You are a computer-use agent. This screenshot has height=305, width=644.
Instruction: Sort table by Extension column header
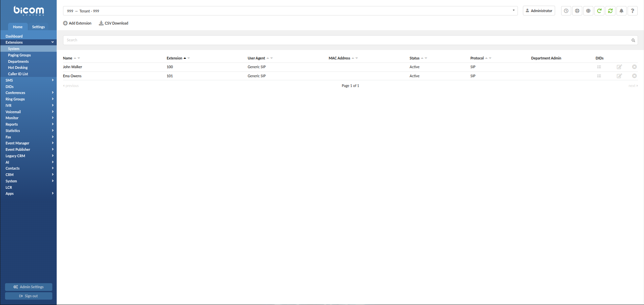(x=174, y=58)
